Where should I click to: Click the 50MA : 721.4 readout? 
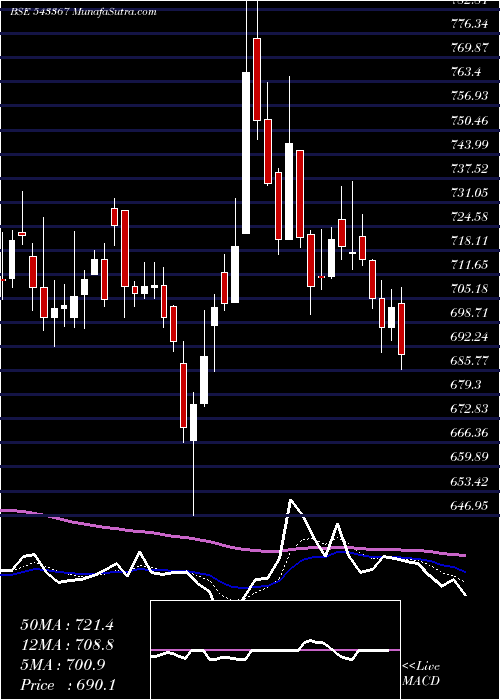[x=67, y=625]
